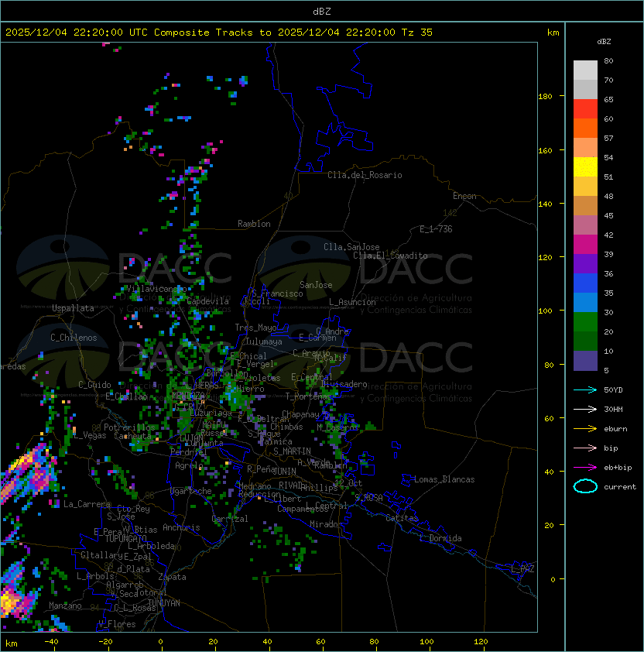The image size is (644, 652).
Task: Click the 'Capdevila' place label
Action: pyautogui.click(x=208, y=301)
